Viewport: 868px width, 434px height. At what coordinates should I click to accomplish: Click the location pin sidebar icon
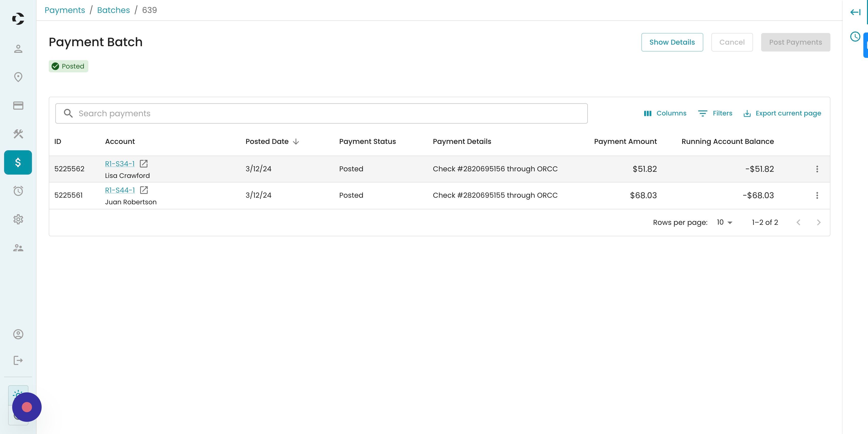(18, 77)
